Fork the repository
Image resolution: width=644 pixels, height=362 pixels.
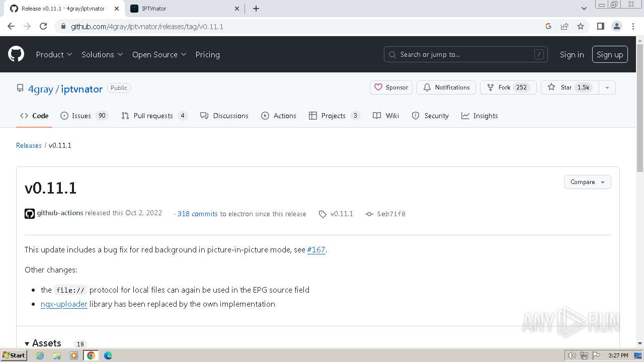pyautogui.click(x=508, y=87)
